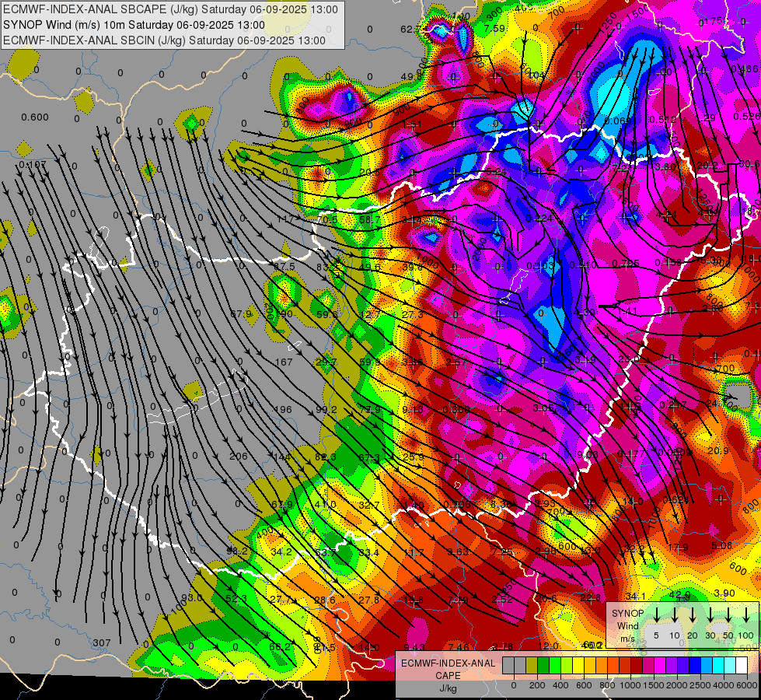Click the CIN value '7.59' on map
This screenshot has height=700, width=761.
tap(494, 28)
